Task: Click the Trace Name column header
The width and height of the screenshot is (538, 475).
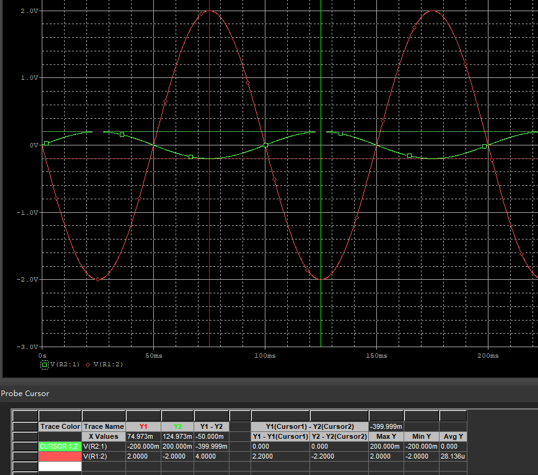Action: point(104,427)
